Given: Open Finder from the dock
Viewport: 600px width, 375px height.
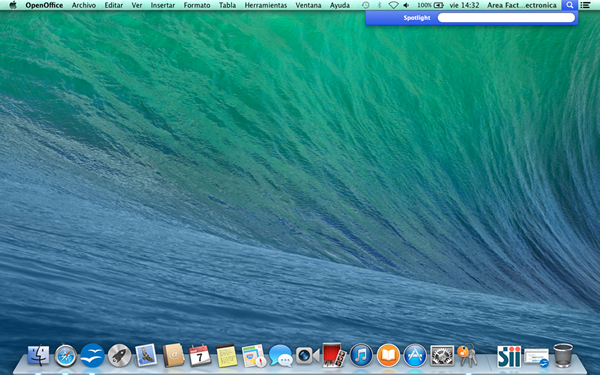Looking at the screenshot, I should point(38,355).
